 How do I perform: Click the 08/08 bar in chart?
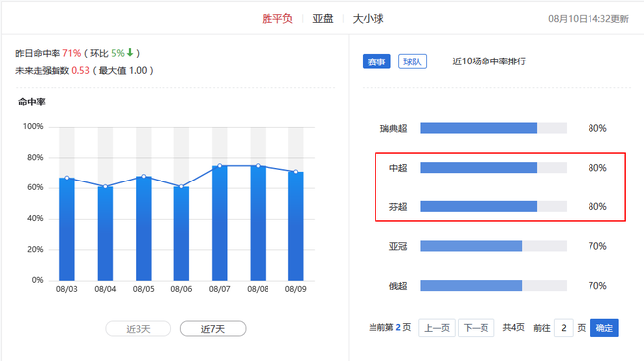(258, 223)
